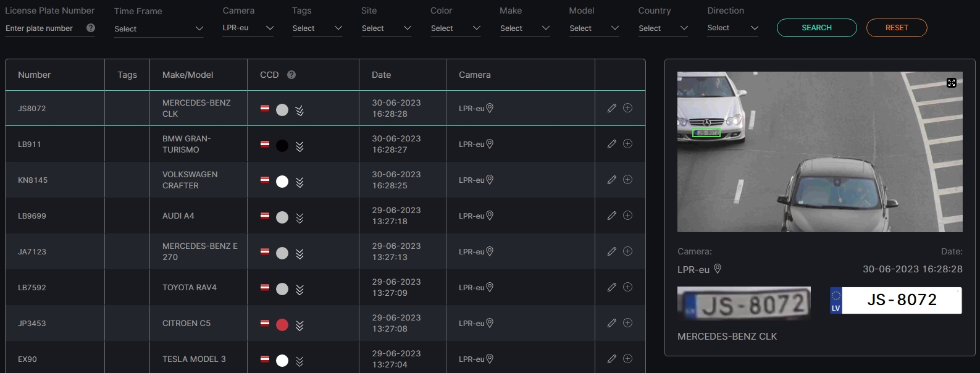Click the gray color dot for JS8072

[282, 110]
